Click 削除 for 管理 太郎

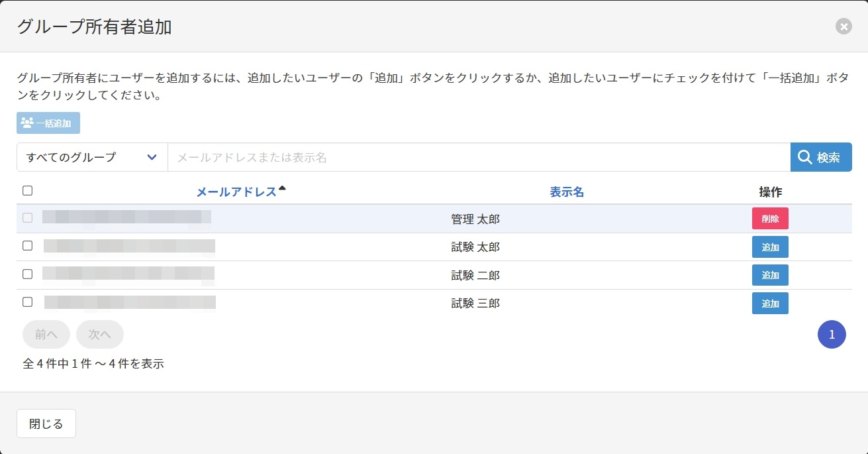tap(769, 219)
